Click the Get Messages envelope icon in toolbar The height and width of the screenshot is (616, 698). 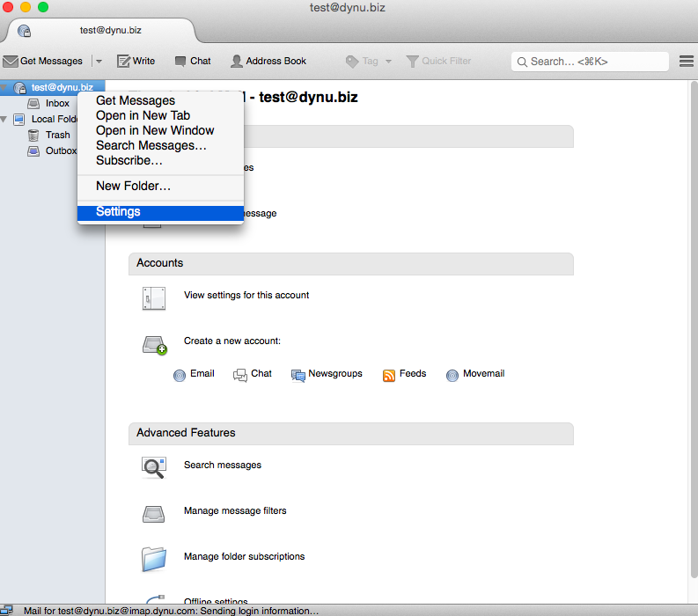[x=11, y=62]
